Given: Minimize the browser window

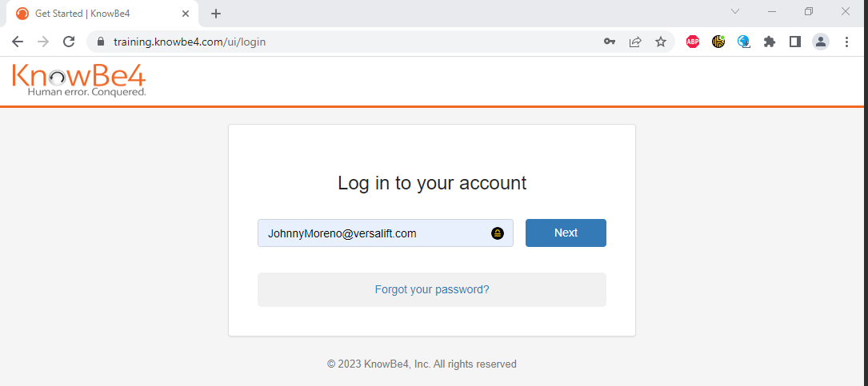Looking at the screenshot, I should (x=772, y=11).
